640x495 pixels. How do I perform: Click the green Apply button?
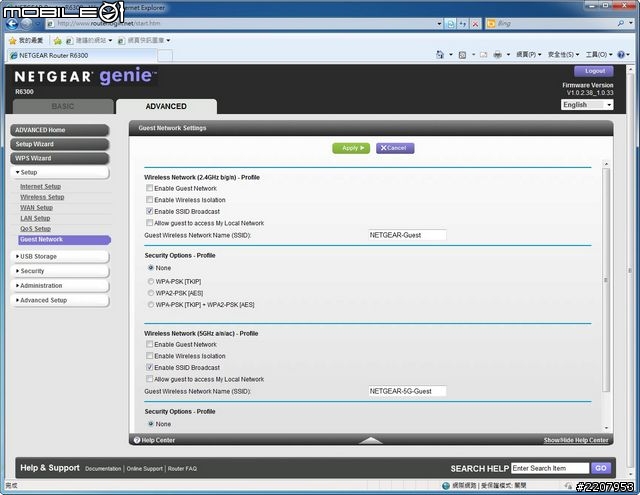pyautogui.click(x=351, y=148)
